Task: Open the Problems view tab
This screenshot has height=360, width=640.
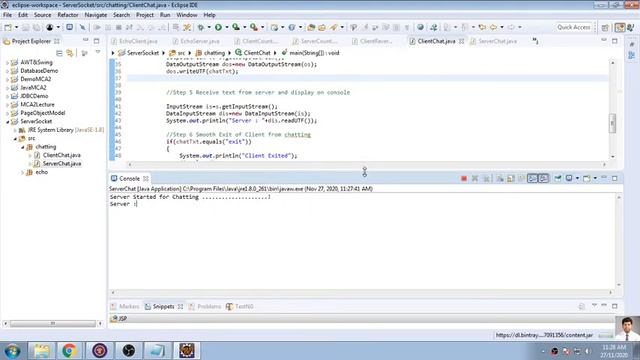Action: 205,307
